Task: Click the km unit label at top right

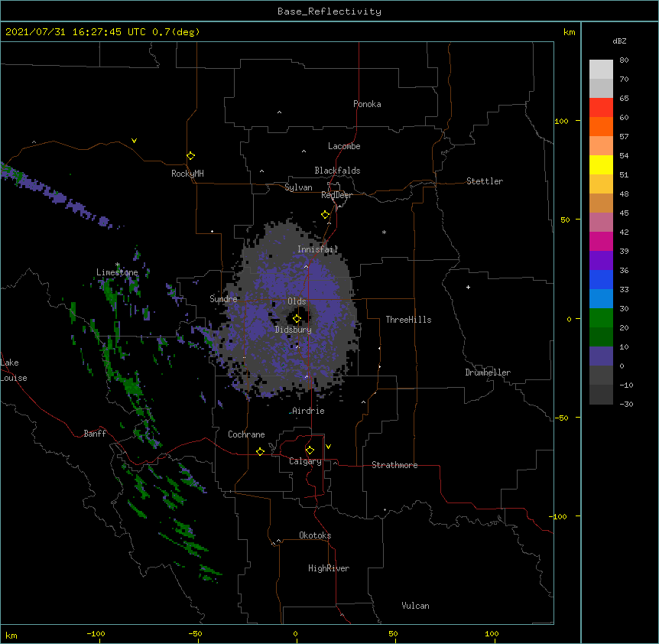Action: [x=569, y=32]
